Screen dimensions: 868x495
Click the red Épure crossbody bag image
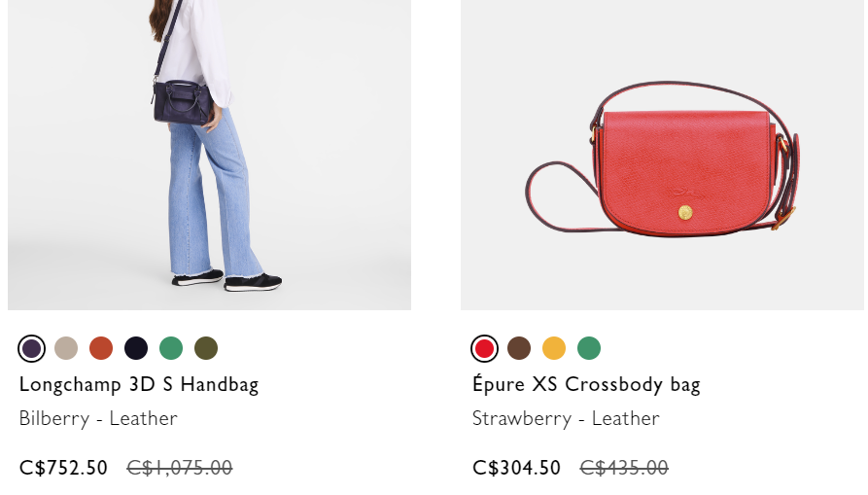pos(662,155)
